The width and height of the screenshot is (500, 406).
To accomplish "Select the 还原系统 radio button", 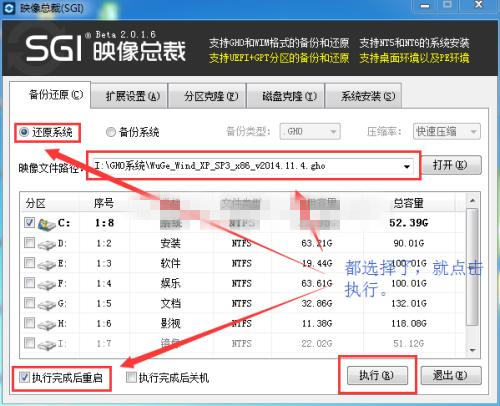I will [x=24, y=132].
